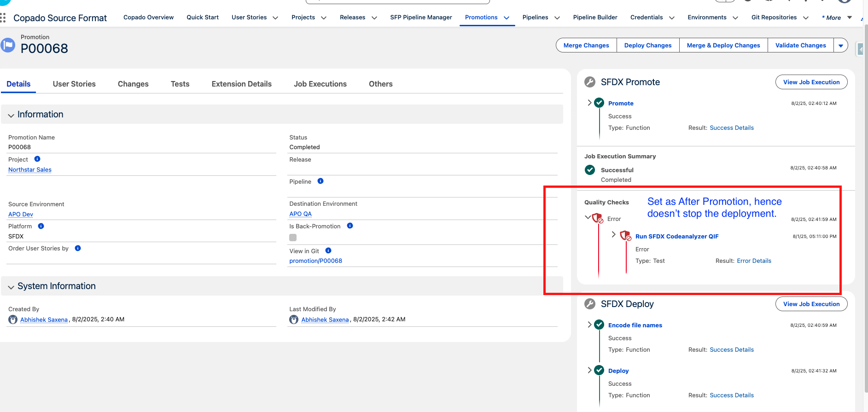The width and height of the screenshot is (868, 412).
Task: Open the Pipeline Builder nav item
Action: tap(595, 17)
